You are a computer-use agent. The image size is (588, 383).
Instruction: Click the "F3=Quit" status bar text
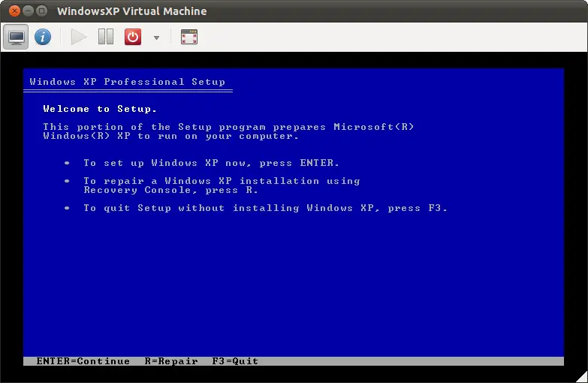tap(235, 361)
